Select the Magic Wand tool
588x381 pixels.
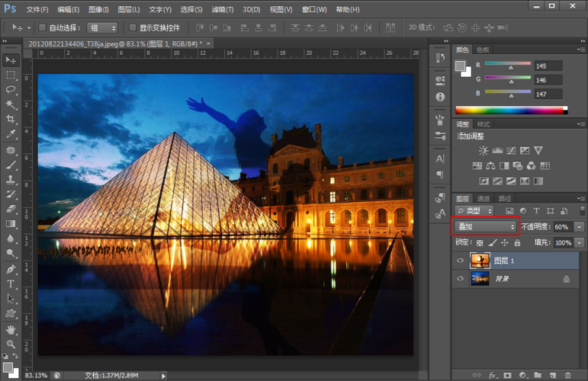(x=11, y=104)
